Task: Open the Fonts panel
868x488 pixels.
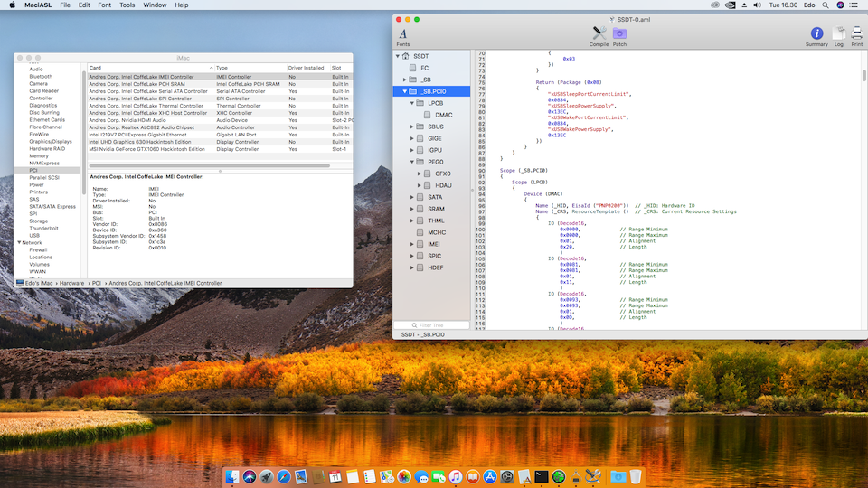Action: (x=403, y=35)
